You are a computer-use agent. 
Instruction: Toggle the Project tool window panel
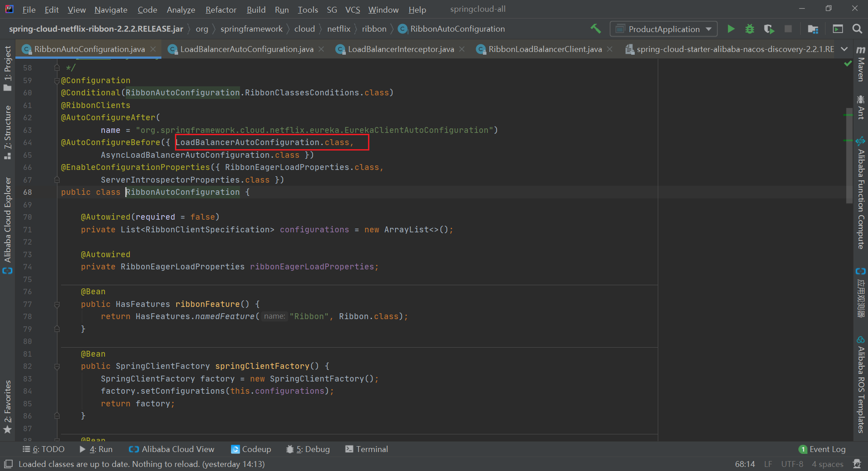(x=8, y=68)
